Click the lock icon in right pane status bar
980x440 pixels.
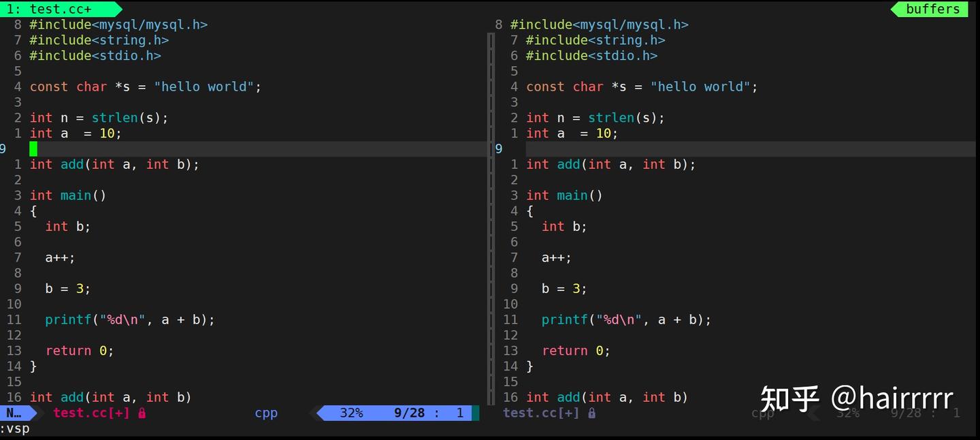pos(591,413)
